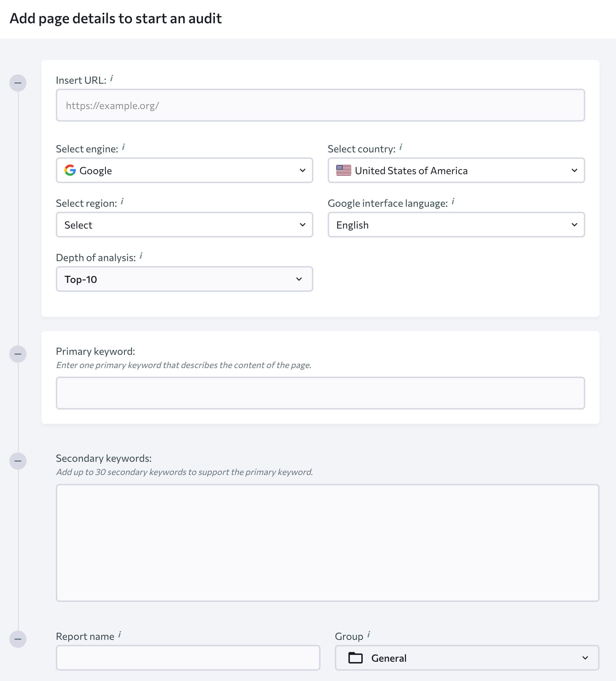616x681 pixels.
Task: Click the info icon next to Group
Action: pyautogui.click(x=368, y=635)
